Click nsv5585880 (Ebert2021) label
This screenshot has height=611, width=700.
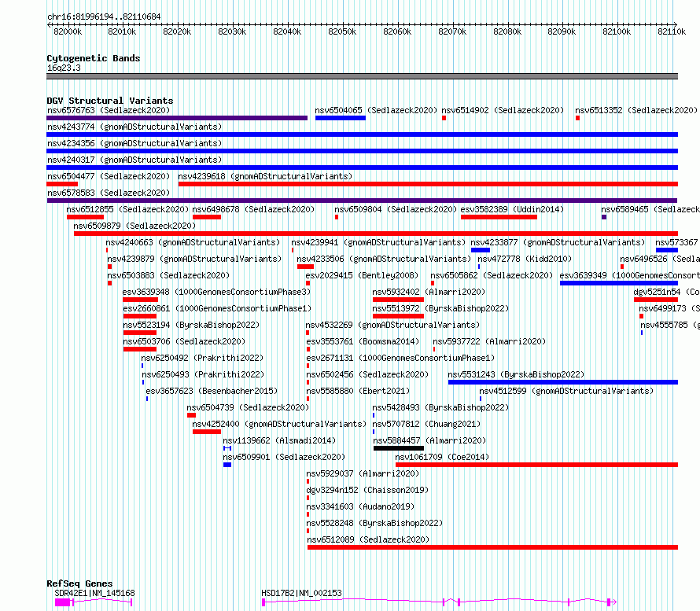358,391
